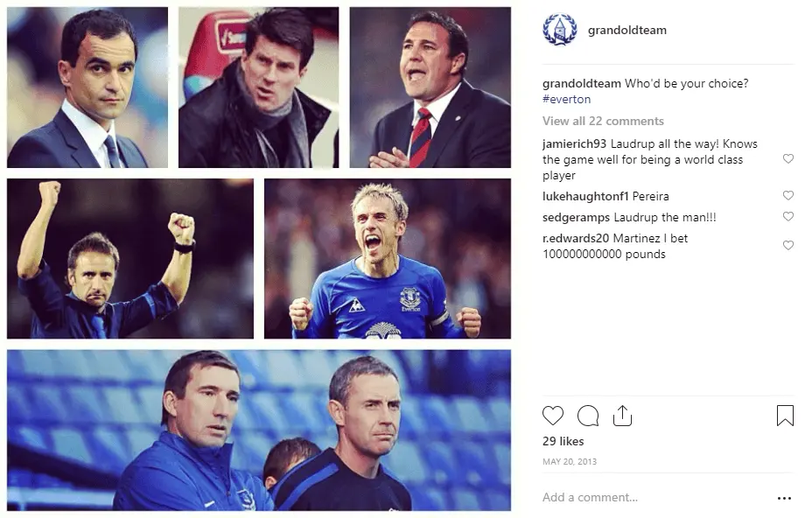
Task: Expand View all 22 comments
Action: (603, 121)
